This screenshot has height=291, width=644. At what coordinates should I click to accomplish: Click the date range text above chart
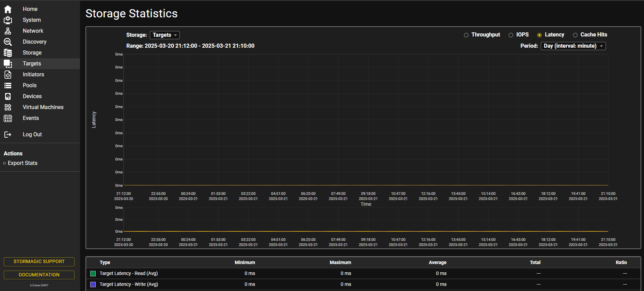point(190,46)
